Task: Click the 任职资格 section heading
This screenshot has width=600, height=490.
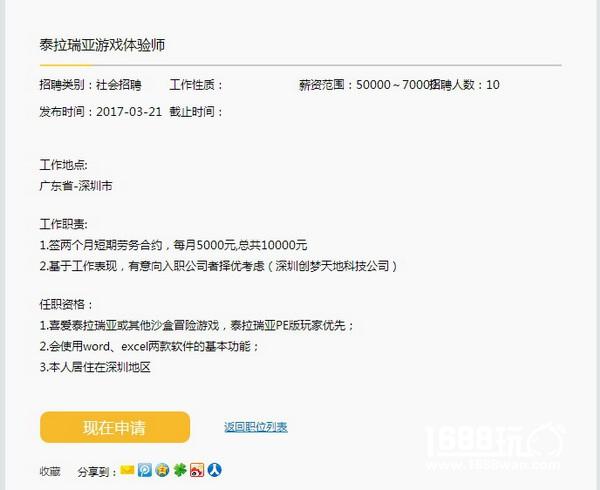Action: (x=66, y=304)
